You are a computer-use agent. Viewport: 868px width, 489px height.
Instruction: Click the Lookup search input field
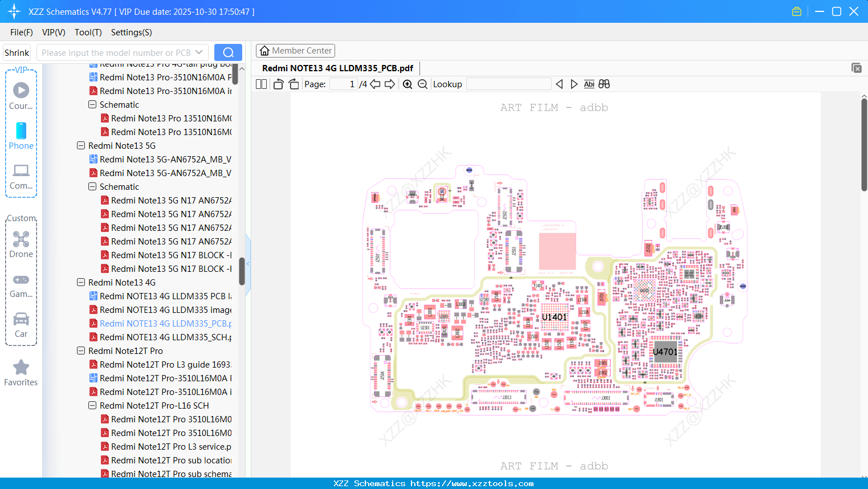click(x=508, y=84)
